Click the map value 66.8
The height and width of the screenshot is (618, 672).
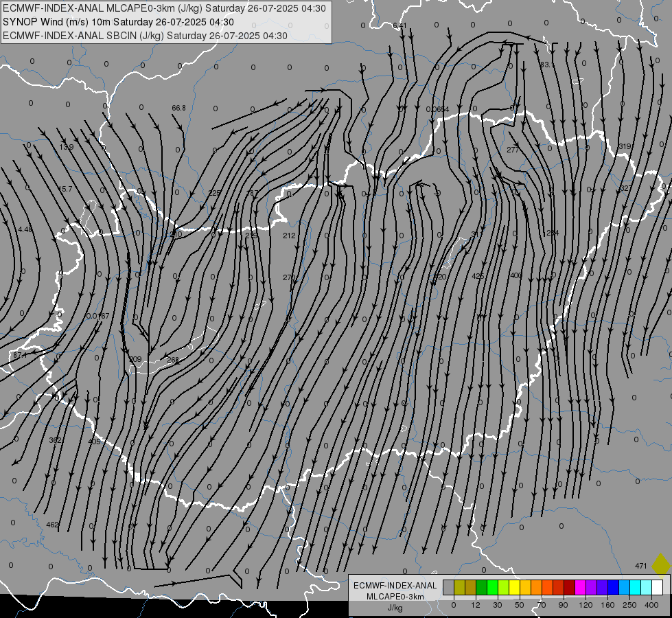[x=178, y=108]
